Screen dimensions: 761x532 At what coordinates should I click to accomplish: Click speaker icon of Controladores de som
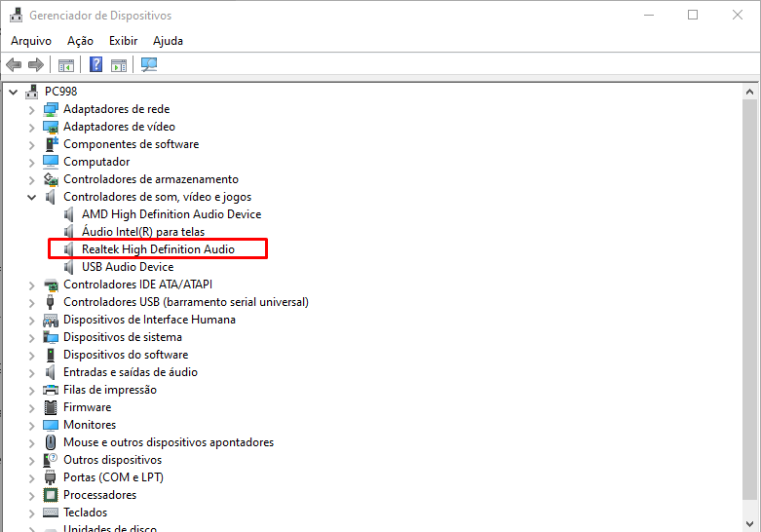tap(50, 197)
